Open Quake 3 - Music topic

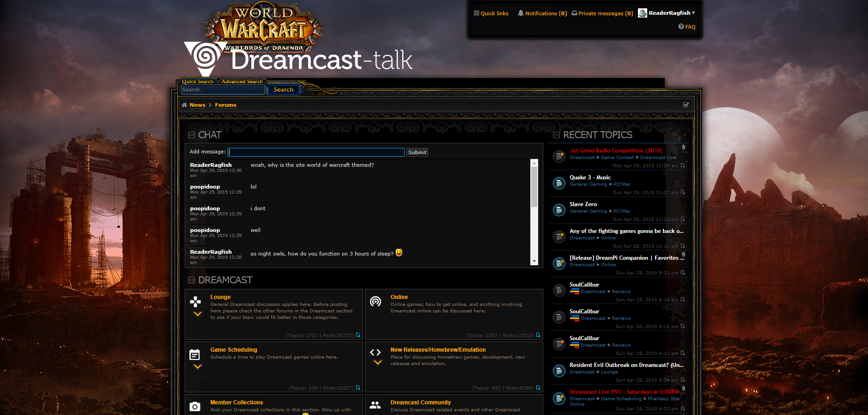(x=590, y=177)
